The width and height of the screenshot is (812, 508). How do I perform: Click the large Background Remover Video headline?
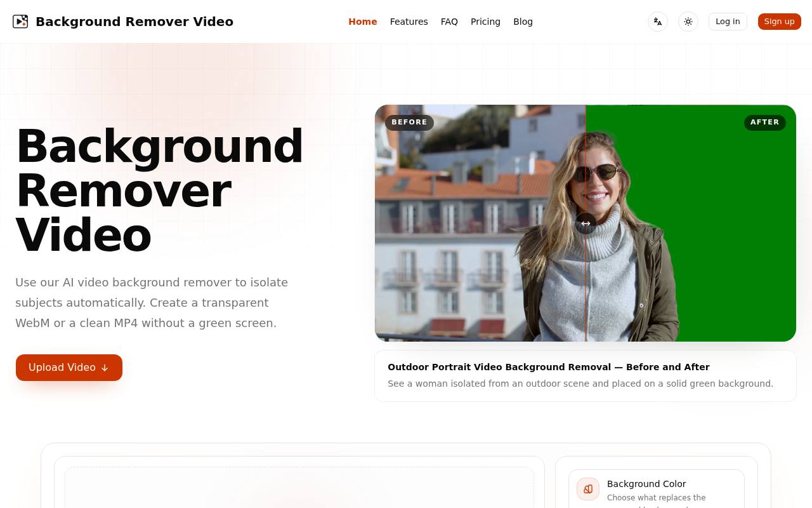coord(159,190)
